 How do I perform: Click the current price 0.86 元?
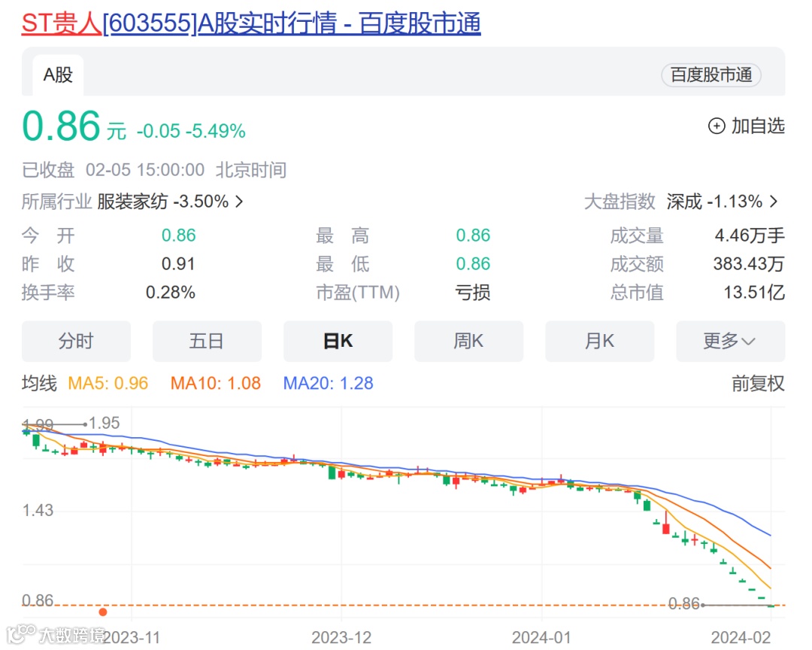point(74,126)
